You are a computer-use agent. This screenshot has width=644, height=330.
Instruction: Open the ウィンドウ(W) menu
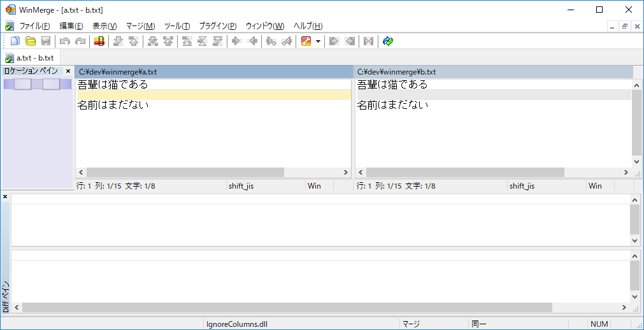coord(265,26)
